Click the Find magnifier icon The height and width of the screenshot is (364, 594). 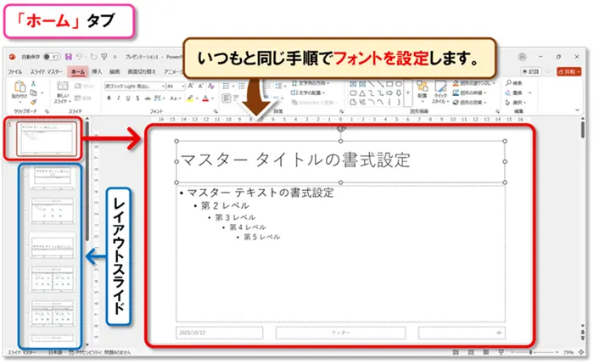(x=509, y=82)
